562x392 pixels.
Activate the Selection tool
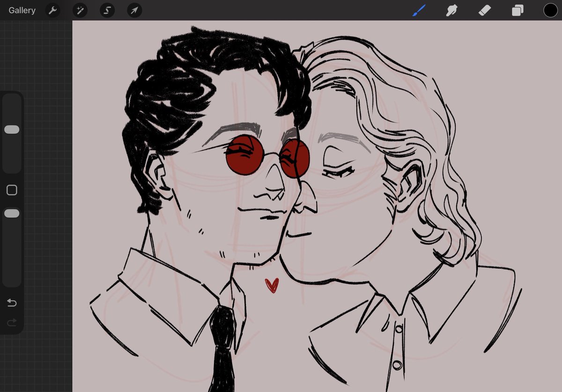coord(107,10)
